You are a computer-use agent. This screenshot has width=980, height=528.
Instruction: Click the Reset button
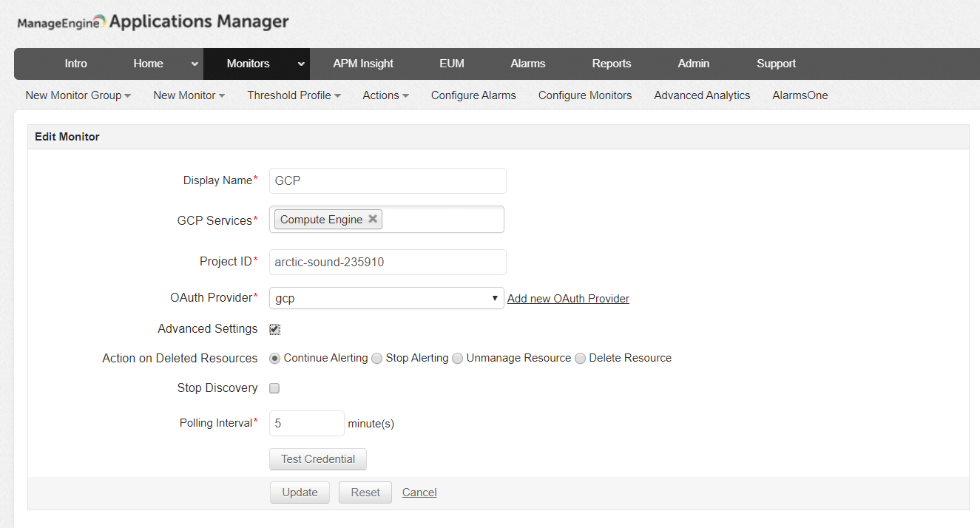point(365,493)
